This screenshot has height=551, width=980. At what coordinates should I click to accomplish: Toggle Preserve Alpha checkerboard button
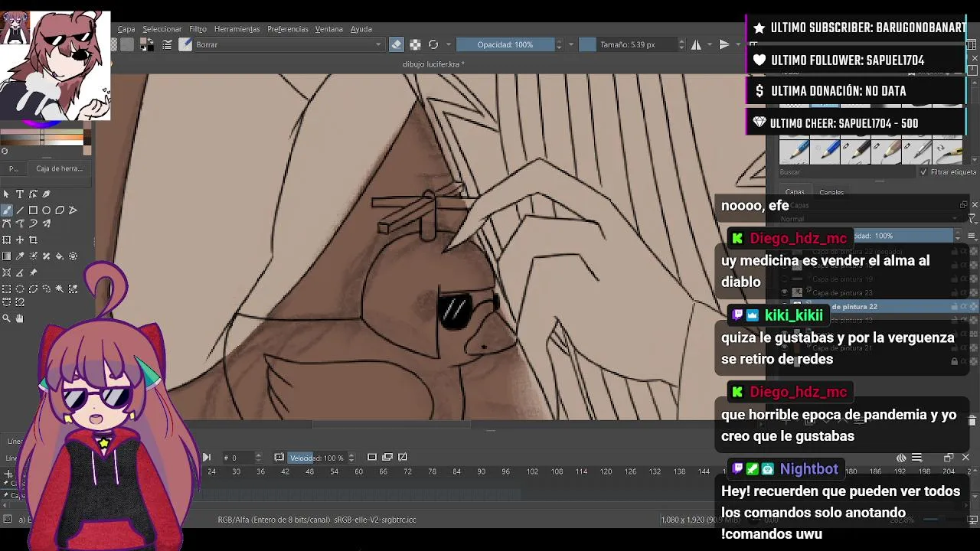click(x=415, y=44)
